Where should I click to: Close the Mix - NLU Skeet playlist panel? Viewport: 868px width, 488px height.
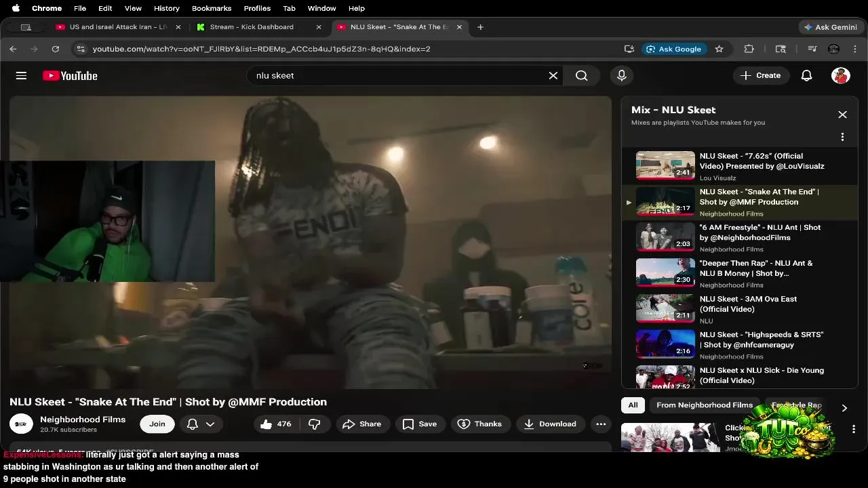pos(842,115)
